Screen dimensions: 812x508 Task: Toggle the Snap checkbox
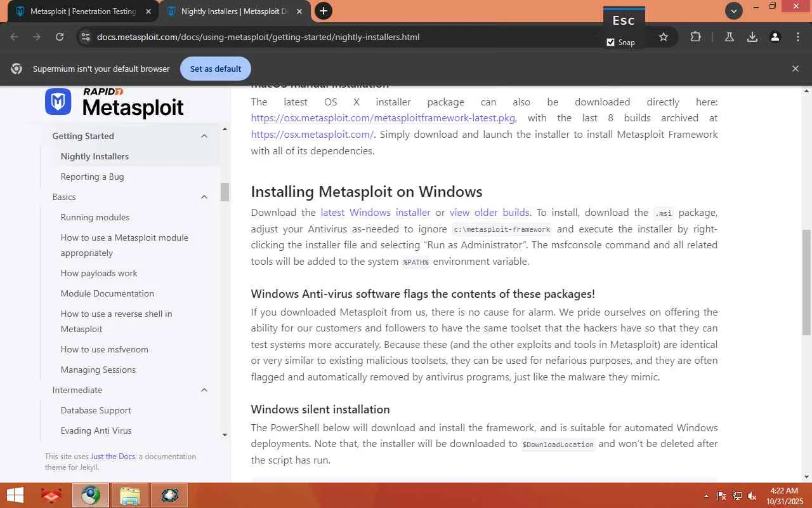point(610,42)
